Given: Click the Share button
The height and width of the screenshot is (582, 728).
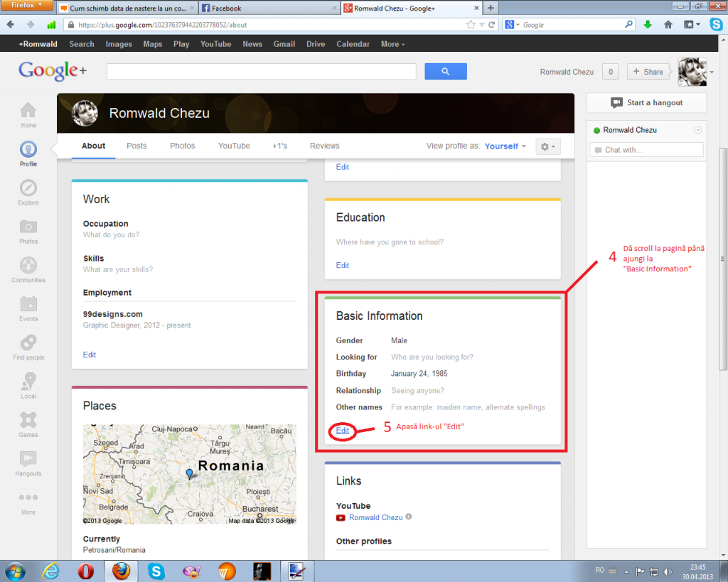Looking at the screenshot, I should point(648,72).
